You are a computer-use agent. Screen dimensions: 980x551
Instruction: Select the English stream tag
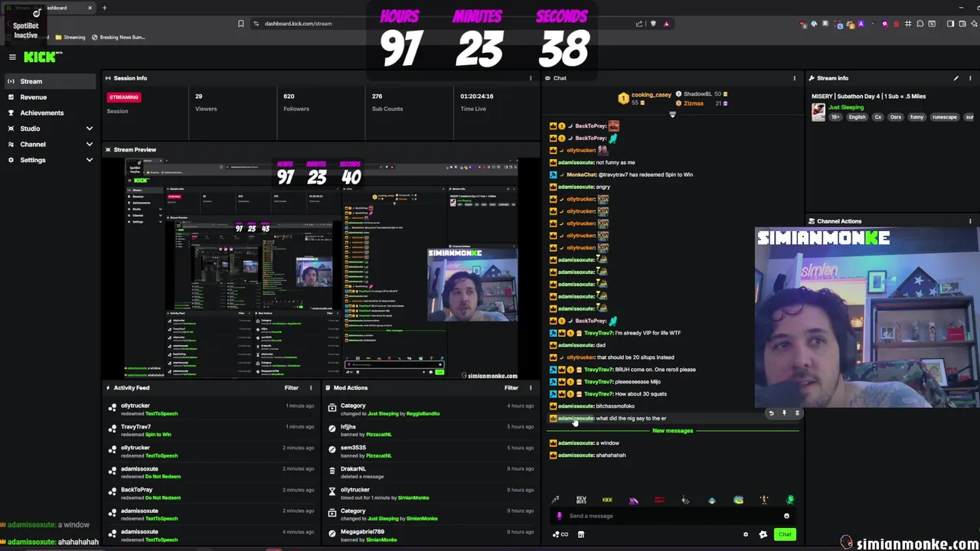857,117
